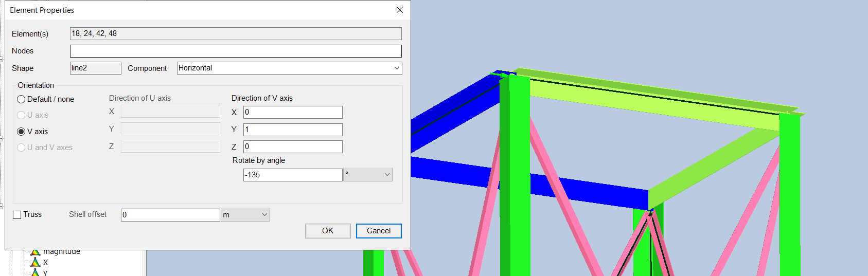
Task: Click the V axis Z direction field
Action: pyautogui.click(x=293, y=146)
